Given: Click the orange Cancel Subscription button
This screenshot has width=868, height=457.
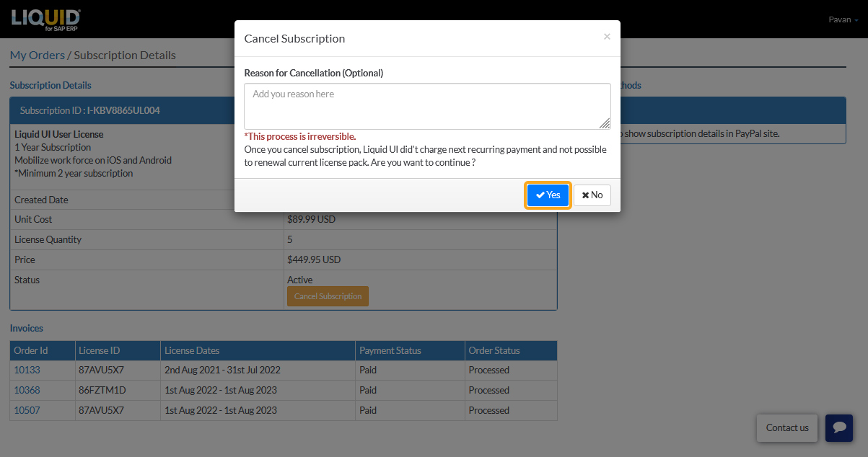Looking at the screenshot, I should [328, 296].
